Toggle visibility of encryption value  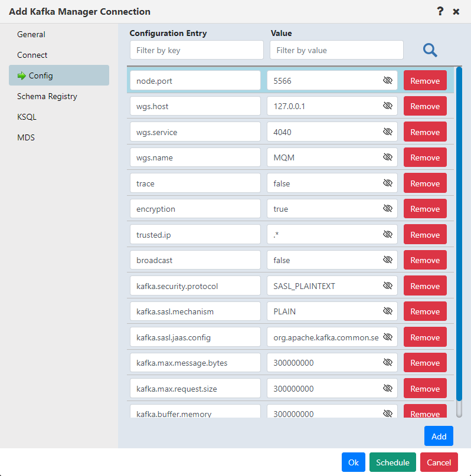point(388,209)
